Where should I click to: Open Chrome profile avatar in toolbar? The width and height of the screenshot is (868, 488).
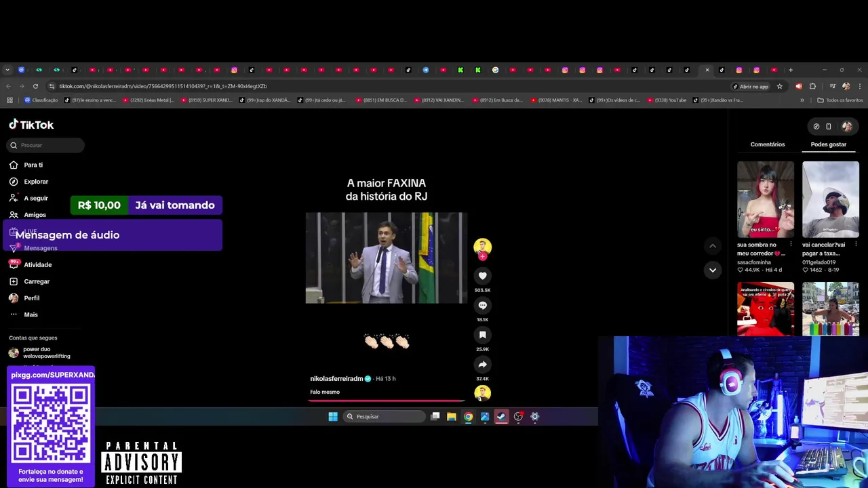(846, 86)
